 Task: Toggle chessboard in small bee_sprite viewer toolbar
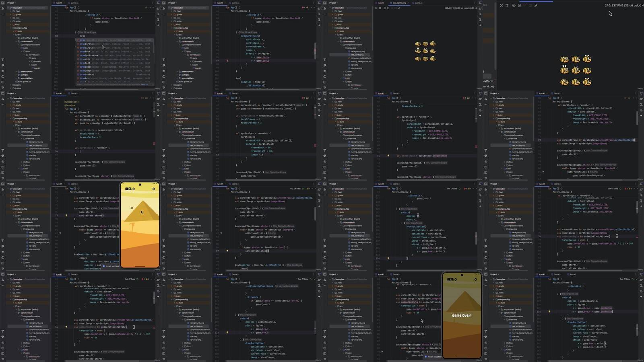point(376,8)
